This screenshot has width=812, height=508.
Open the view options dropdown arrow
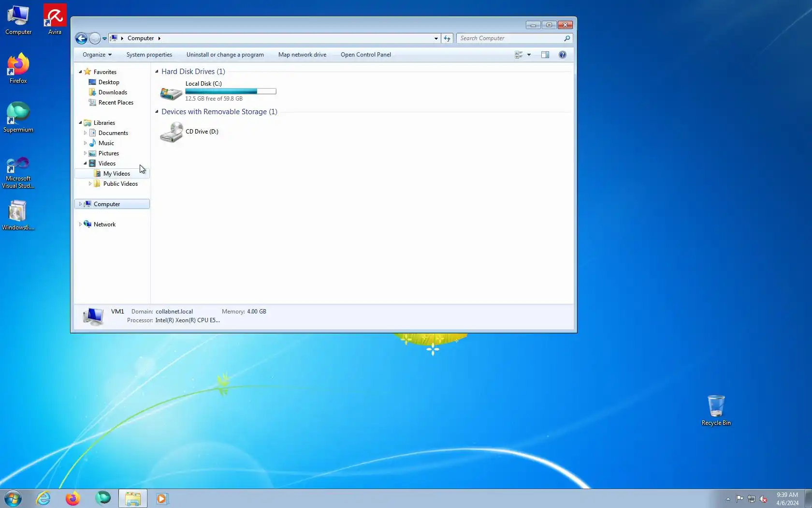point(529,55)
